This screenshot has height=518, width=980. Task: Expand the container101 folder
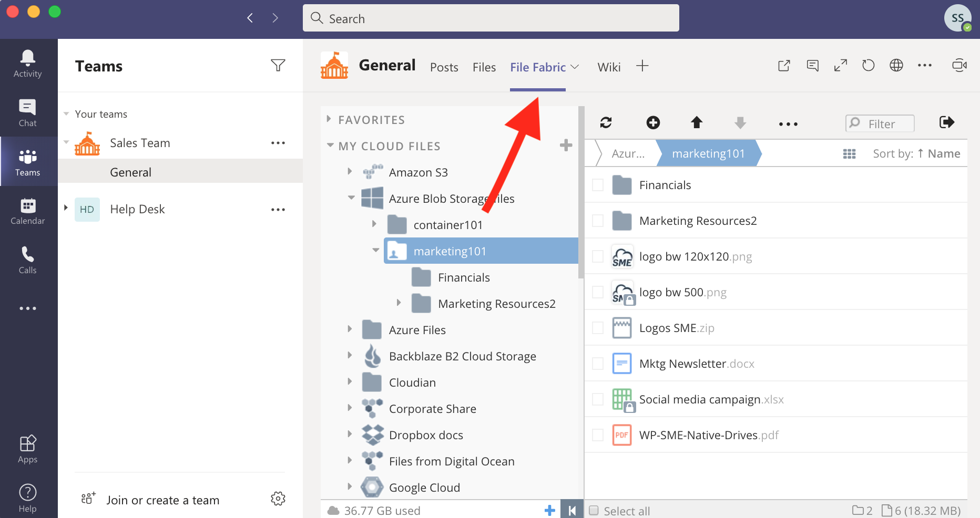[x=374, y=224]
